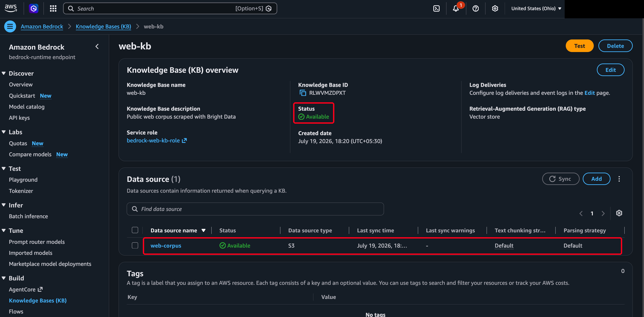Click Default text chunking strategy for web-corpus
The image size is (644, 317).
click(504, 246)
